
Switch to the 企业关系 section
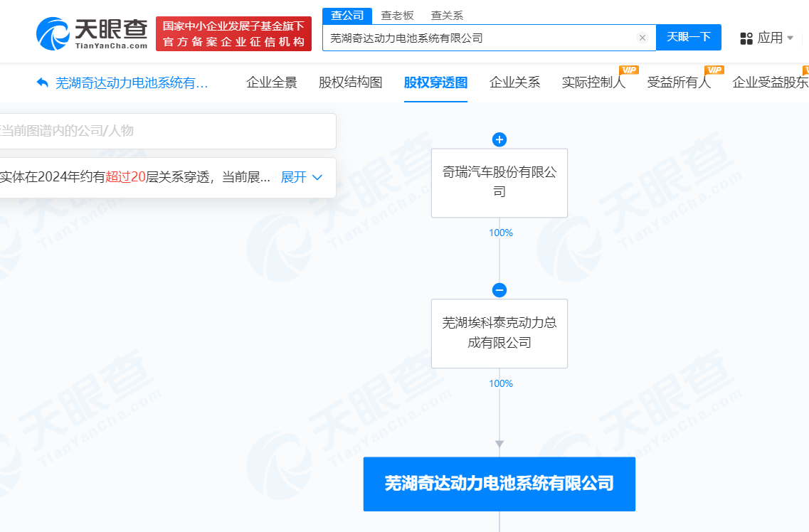click(x=514, y=83)
